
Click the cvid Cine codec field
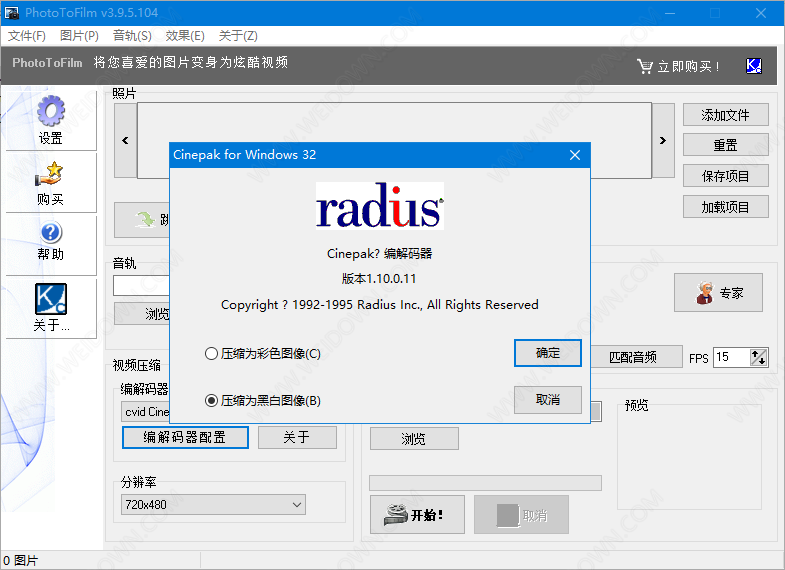(146, 412)
